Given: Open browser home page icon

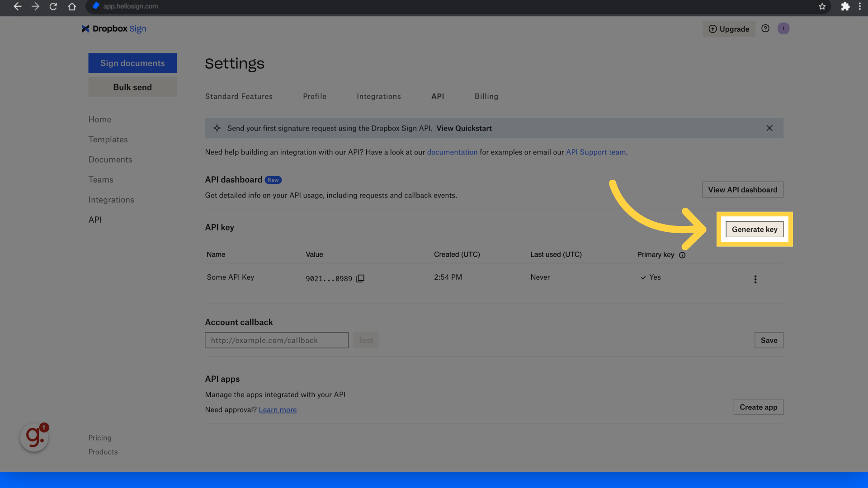Looking at the screenshot, I should [x=72, y=6].
